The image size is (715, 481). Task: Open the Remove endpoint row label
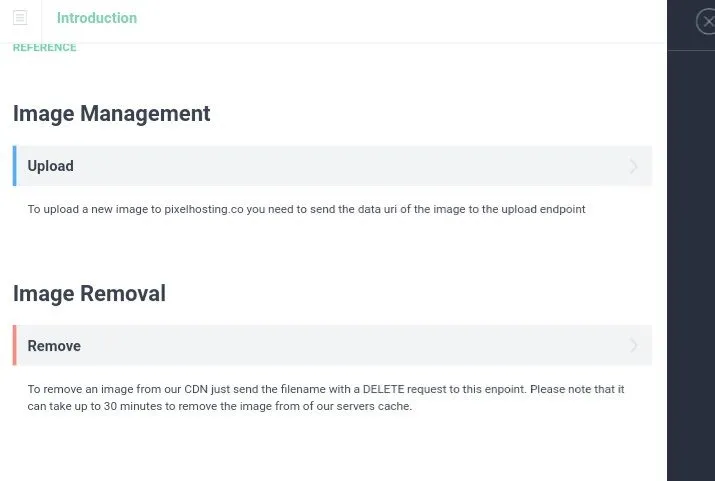pos(54,346)
